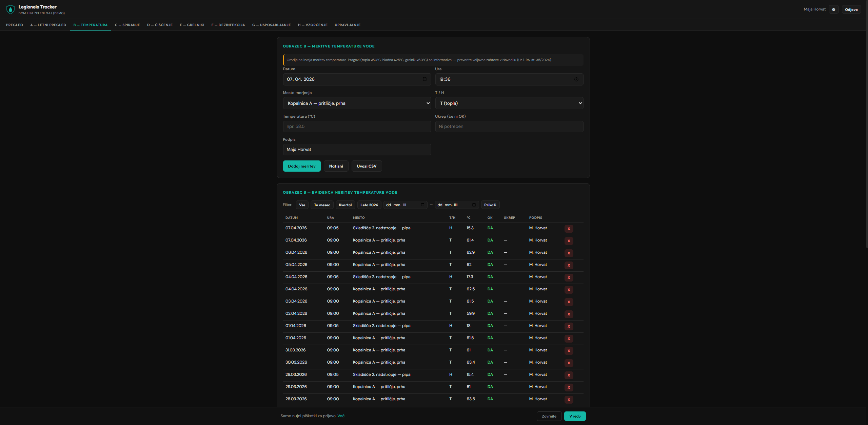
Task: Open D — Čiščenje tab
Action: (160, 25)
